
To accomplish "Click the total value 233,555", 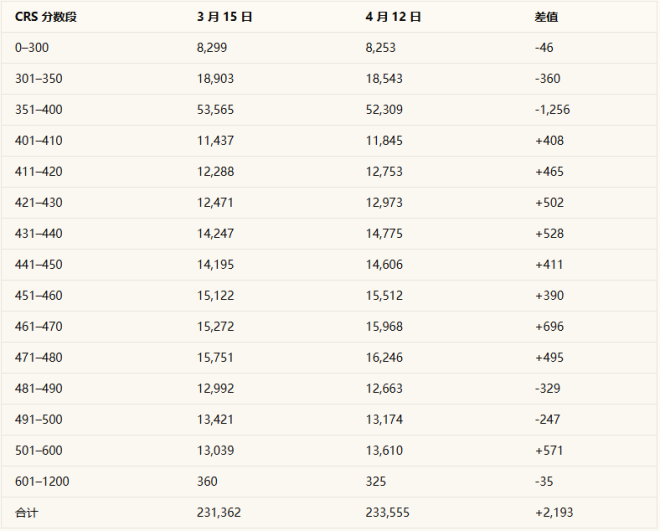I will click(388, 512).
